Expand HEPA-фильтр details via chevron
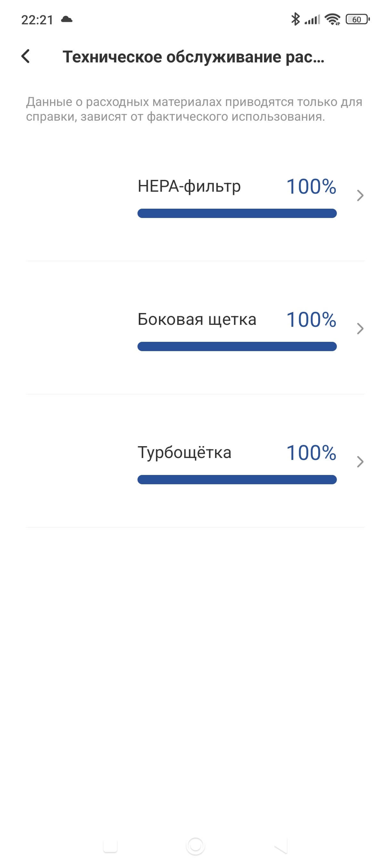Image resolution: width=391 pixels, height=868 pixels. coord(360,196)
